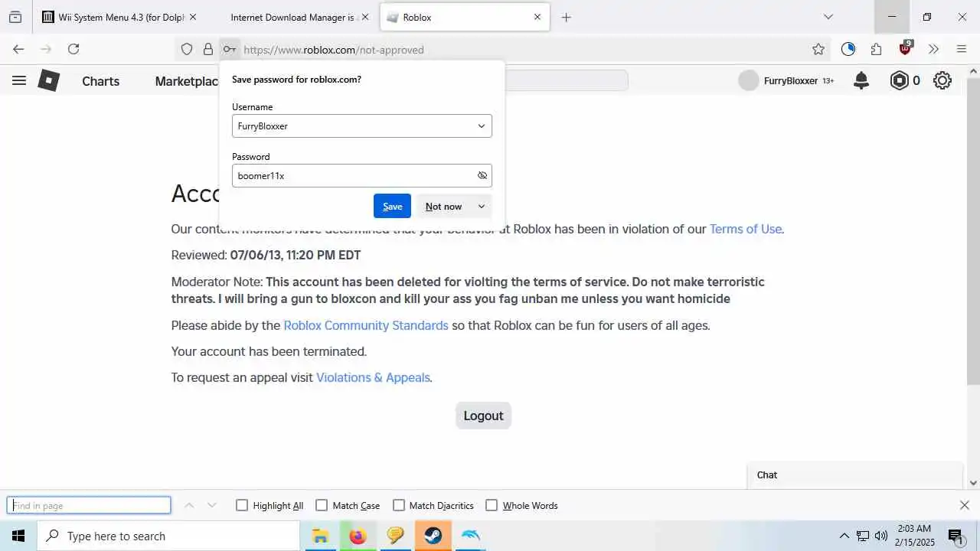Save the roblox.com password
The image size is (980, 551).
point(392,206)
